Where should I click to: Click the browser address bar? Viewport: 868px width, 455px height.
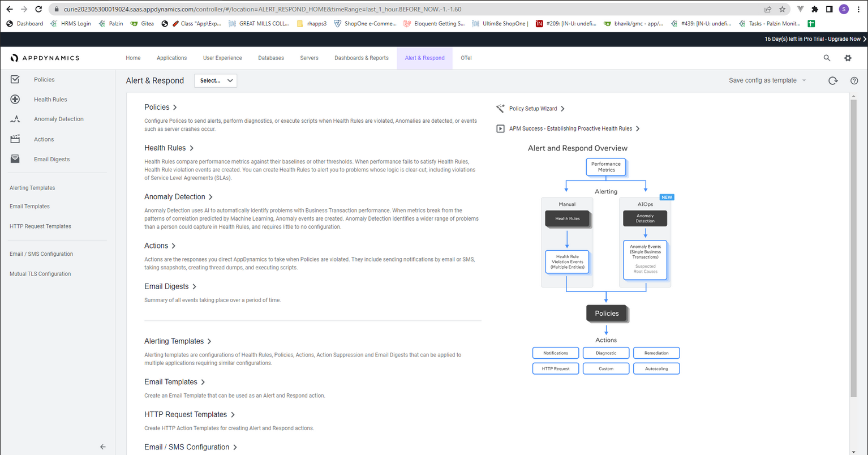pos(407,9)
